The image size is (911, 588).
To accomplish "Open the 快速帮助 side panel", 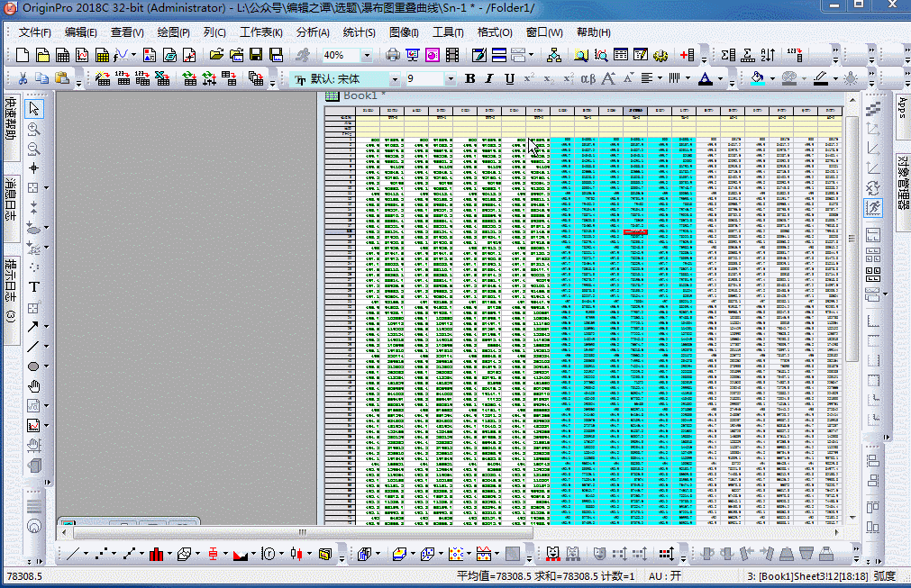I will pos(10,120).
